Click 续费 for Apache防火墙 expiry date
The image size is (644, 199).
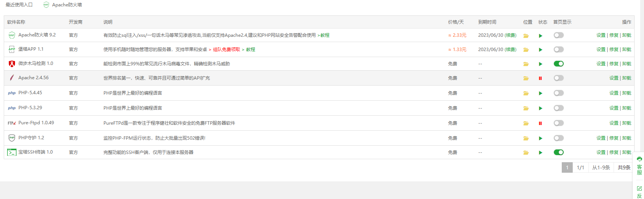(510, 35)
